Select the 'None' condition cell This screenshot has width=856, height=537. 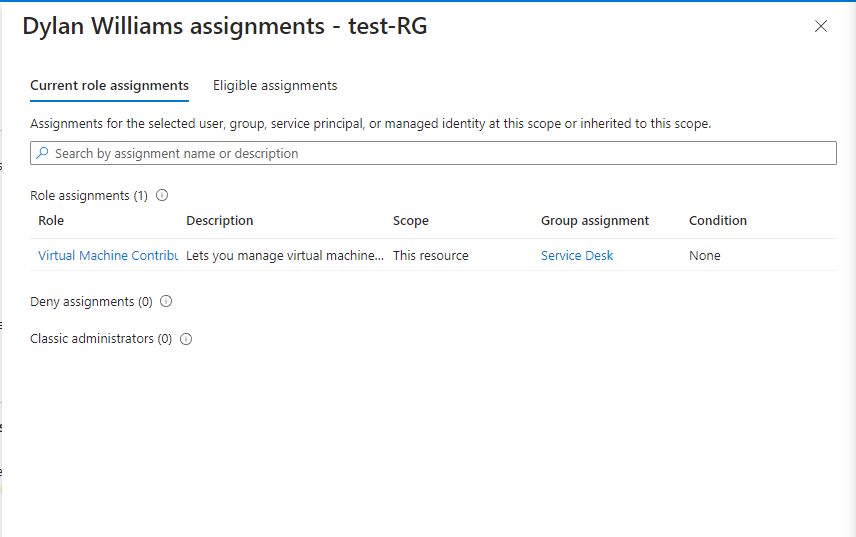(705, 256)
